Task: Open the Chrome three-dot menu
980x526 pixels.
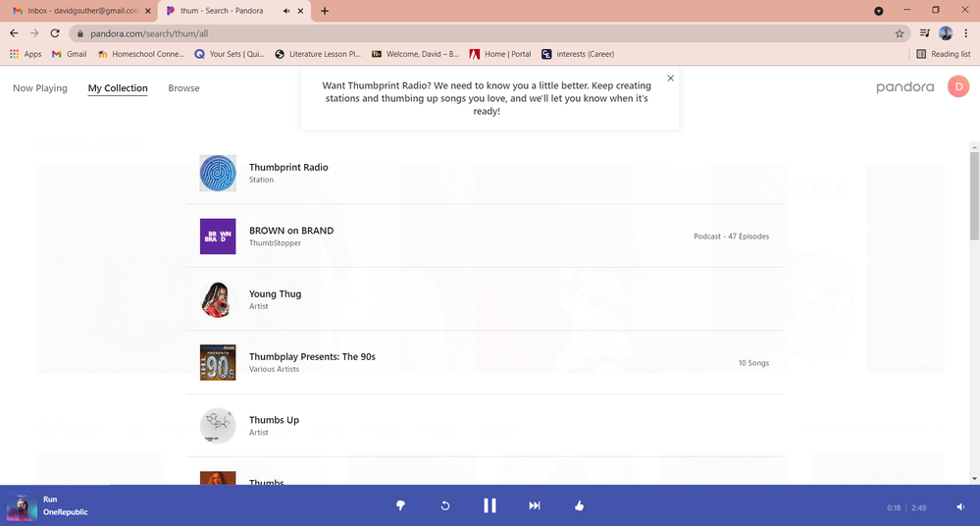Action: click(965, 33)
